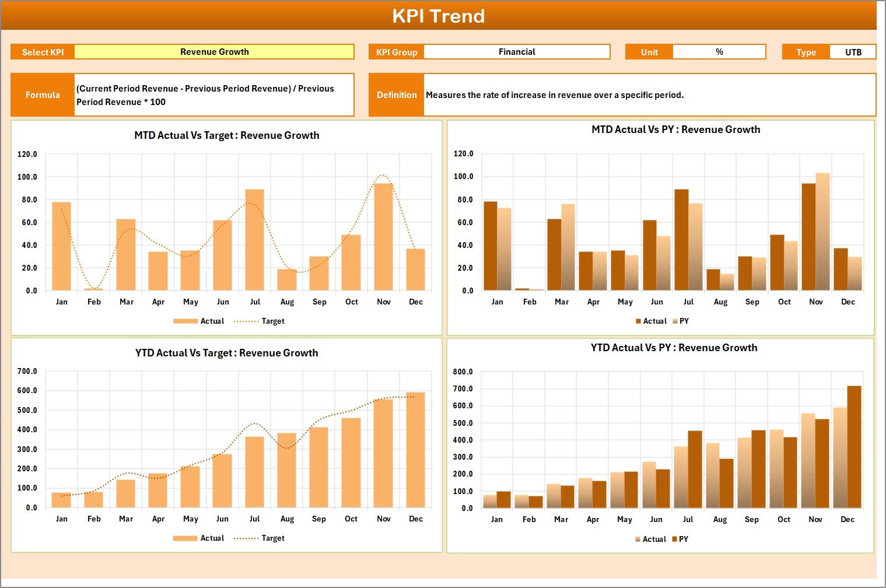This screenshot has height=588, width=886.
Task: Click the Formula text box with revenue calculation
Action: point(214,95)
